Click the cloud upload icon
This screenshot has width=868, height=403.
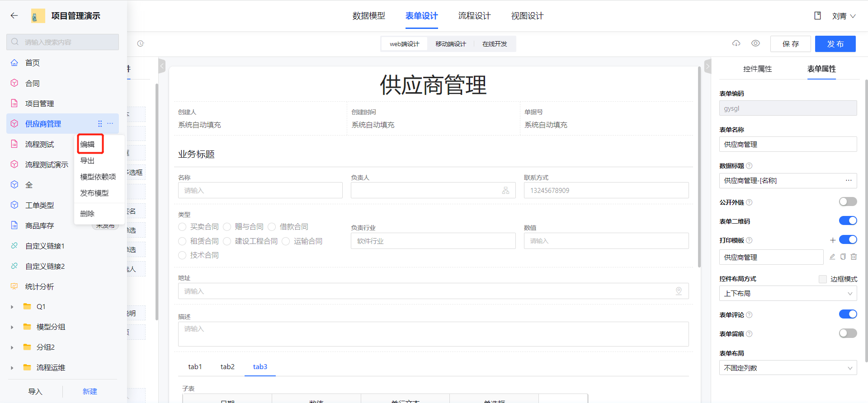736,43
